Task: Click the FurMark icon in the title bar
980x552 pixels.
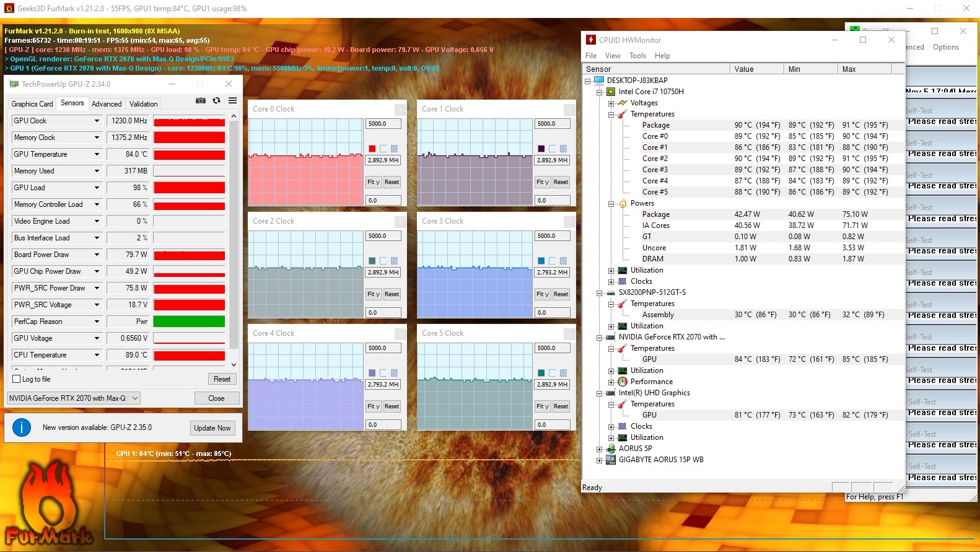Action: click(9, 9)
